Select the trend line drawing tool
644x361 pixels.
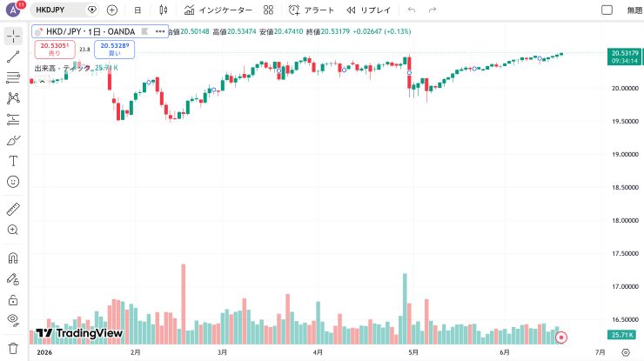point(13,57)
